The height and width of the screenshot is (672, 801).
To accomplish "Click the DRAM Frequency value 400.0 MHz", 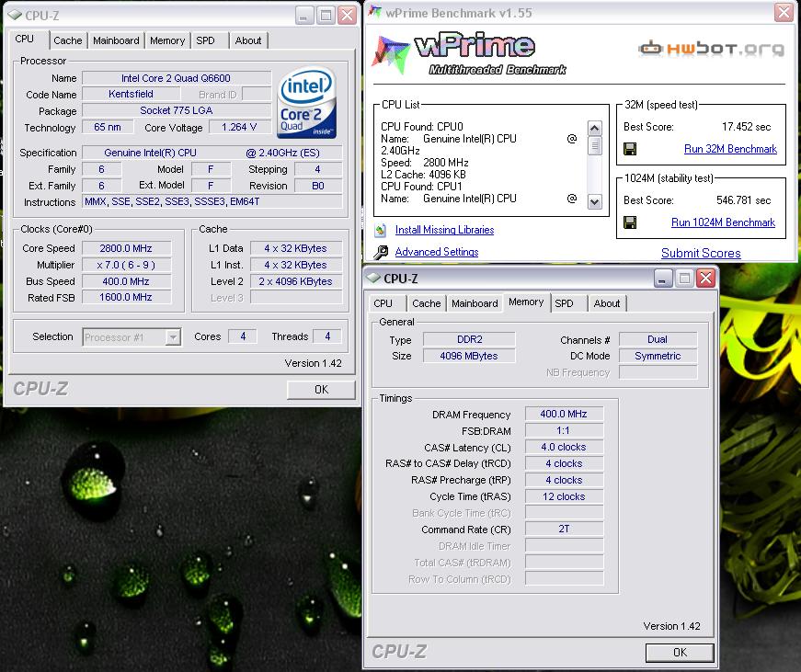I will tap(564, 414).
